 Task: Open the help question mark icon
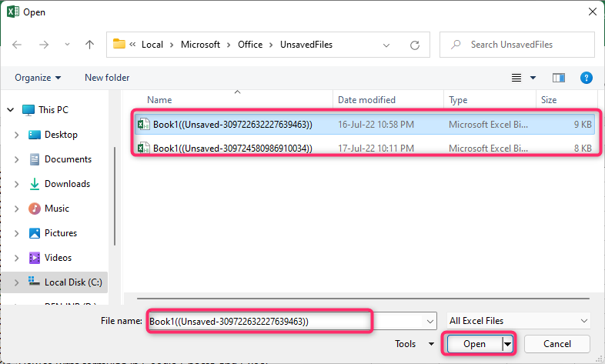[586, 78]
